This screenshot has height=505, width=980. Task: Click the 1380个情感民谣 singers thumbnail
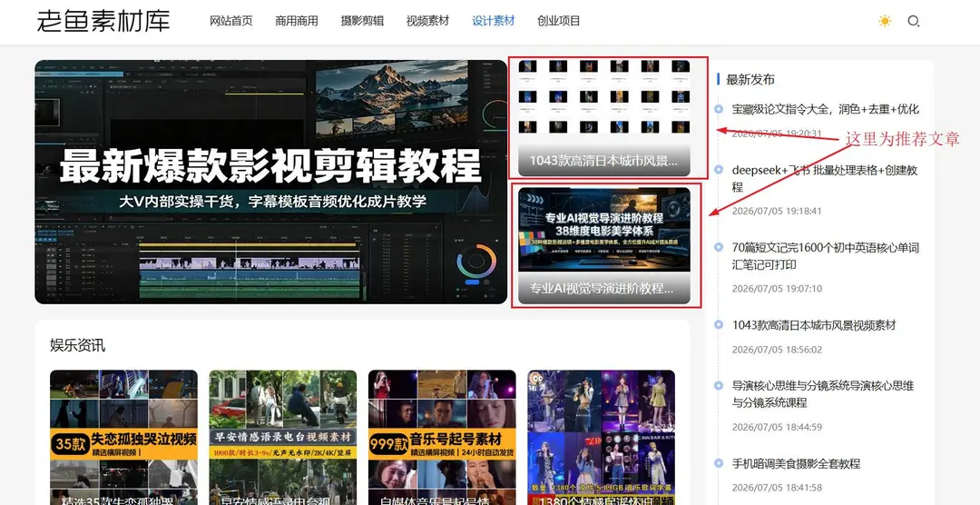(x=601, y=438)
